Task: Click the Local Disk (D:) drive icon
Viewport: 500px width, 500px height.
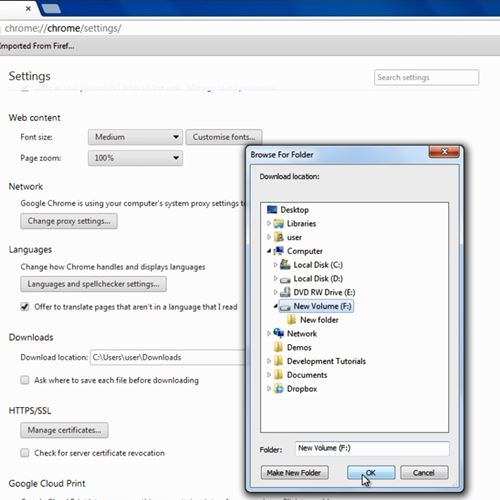Action: (x=285, y=279)
